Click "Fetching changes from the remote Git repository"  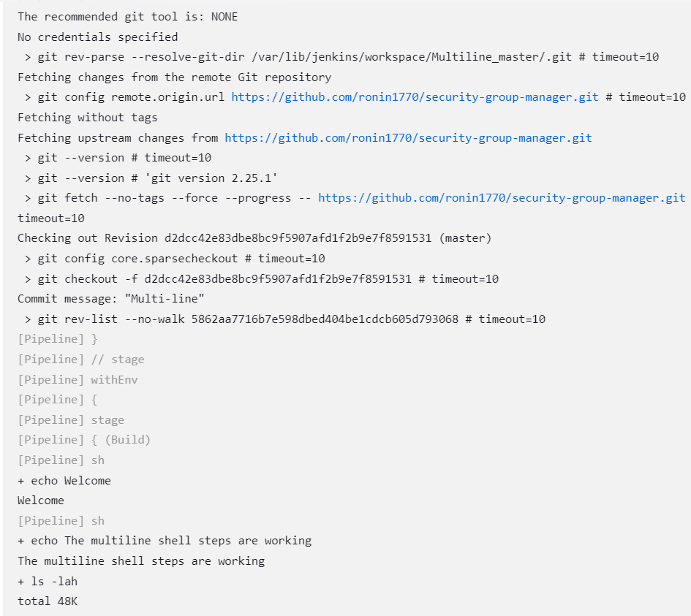(x=174, y=77)
